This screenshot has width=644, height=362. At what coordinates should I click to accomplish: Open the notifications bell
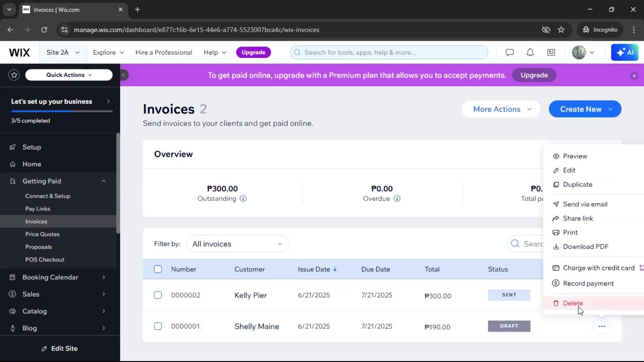click(530, 52)
